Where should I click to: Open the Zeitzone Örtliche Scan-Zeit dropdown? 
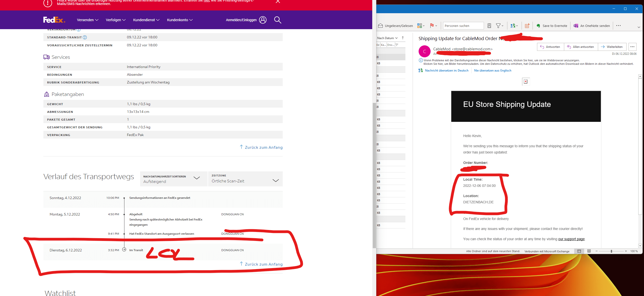[x=245, y=179]
